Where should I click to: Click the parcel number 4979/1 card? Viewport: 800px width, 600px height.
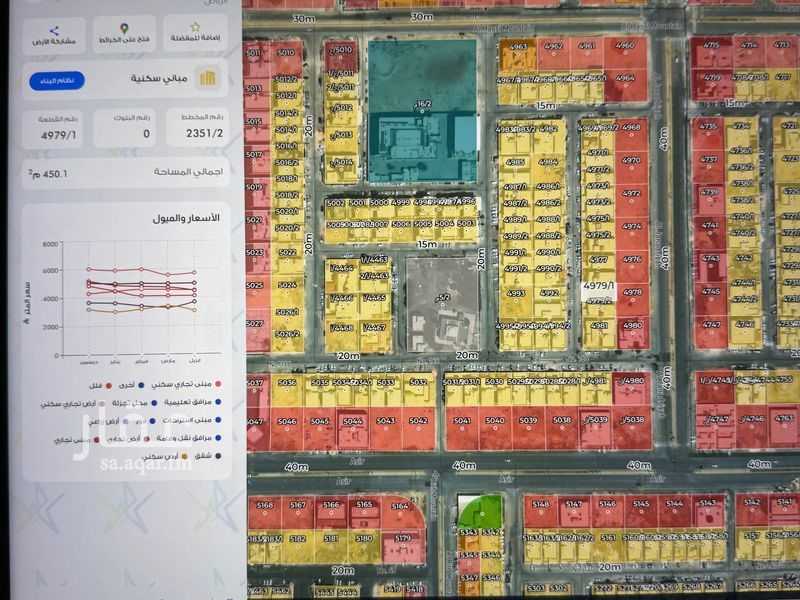click(x=53, y=129)
